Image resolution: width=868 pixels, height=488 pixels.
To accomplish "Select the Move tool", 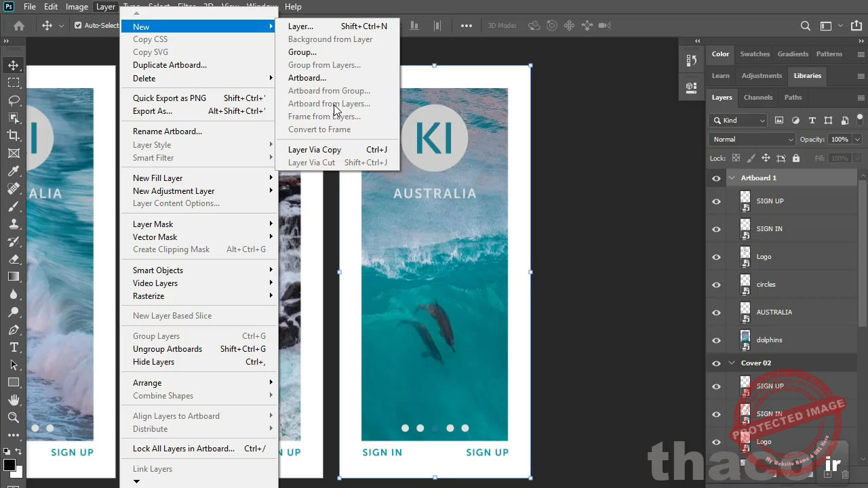I will click(14, 66).
